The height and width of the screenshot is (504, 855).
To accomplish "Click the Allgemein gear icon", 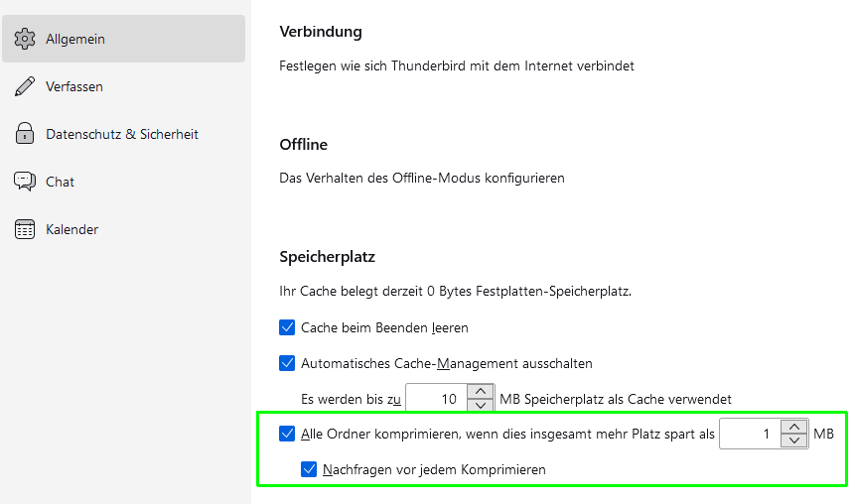I will click(x=25, y=39).
